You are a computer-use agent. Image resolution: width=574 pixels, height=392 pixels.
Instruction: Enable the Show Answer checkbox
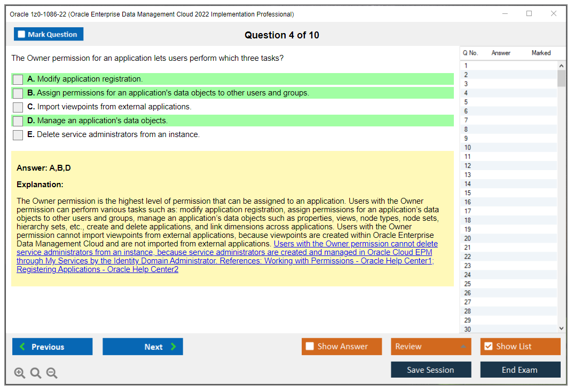[309, 346]
